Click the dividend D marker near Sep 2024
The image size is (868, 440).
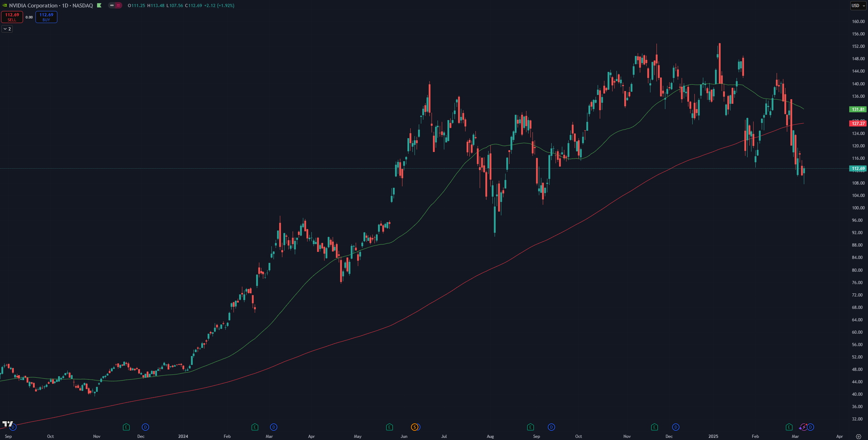click(x=551, y=427)
